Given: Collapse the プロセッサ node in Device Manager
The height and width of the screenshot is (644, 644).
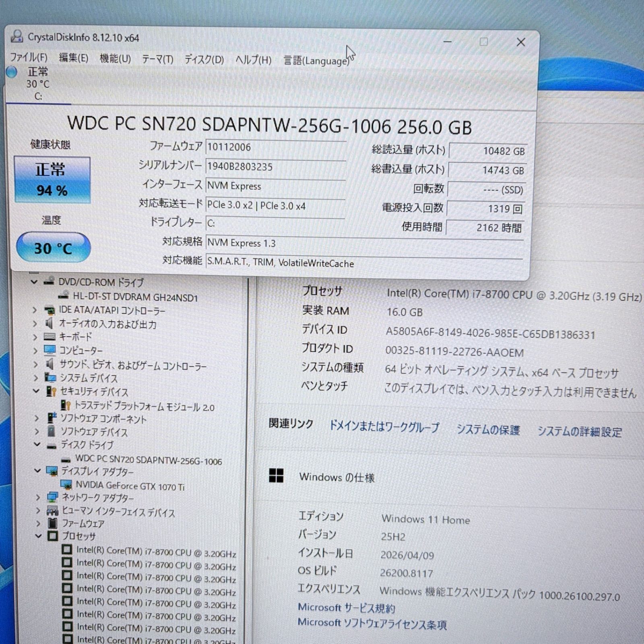Looking at the screenshot, I should pyautogui.click(x=38, y=536).
